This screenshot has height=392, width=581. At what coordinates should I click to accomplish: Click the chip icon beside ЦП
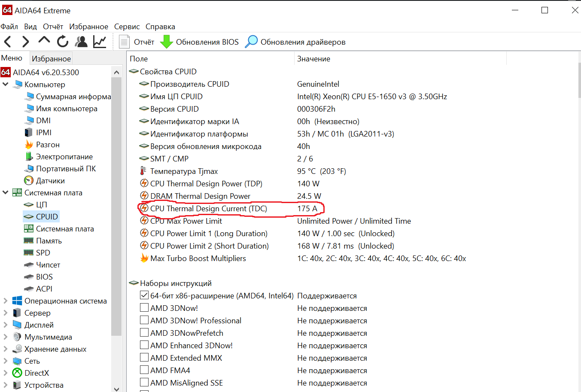29,205
